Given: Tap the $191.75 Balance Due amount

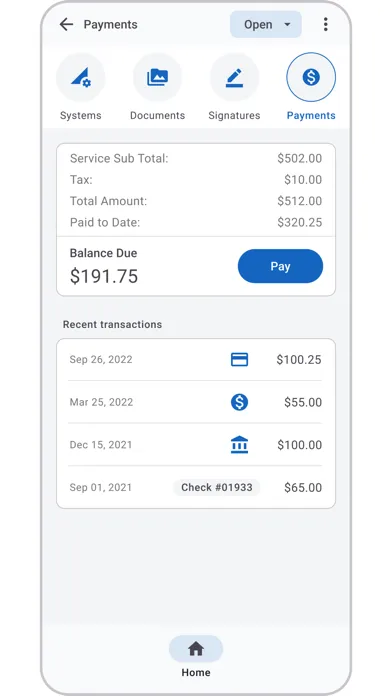Looking at the screenshot, I should click(104, 276).
